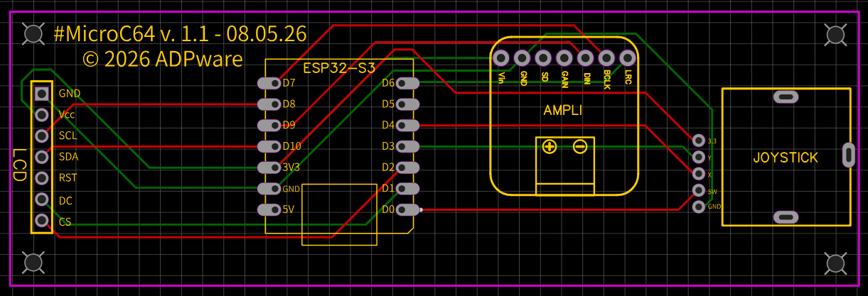868x296 pixels.
Task: Click the vertical 'LCD' connector label
Action: coord(19,165)
